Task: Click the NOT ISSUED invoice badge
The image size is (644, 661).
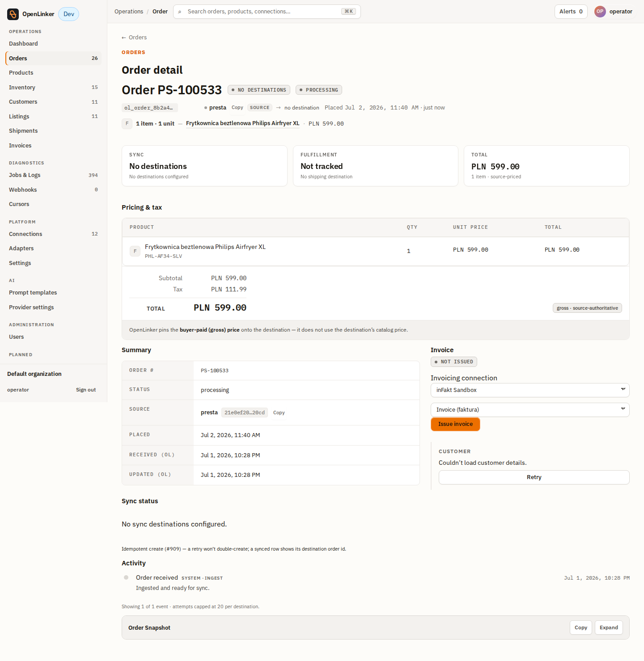Action: click(454, 362)
